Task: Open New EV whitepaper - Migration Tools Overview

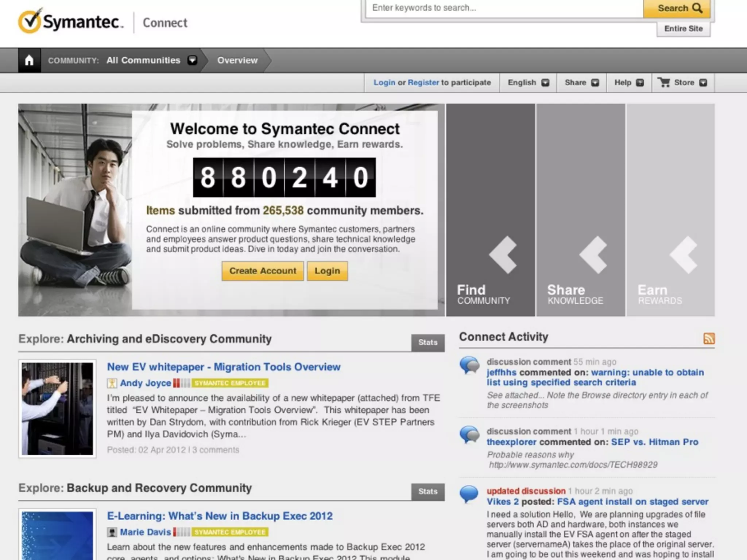Action: click(x=224, y=367)
